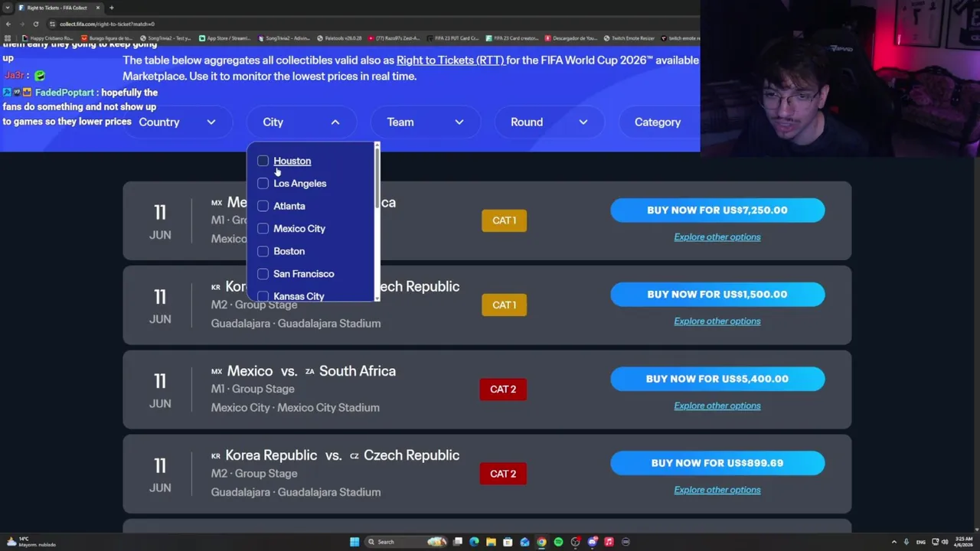Open Spotify from the taskbar
Screen dimensions: 980x551
(558, 542)
